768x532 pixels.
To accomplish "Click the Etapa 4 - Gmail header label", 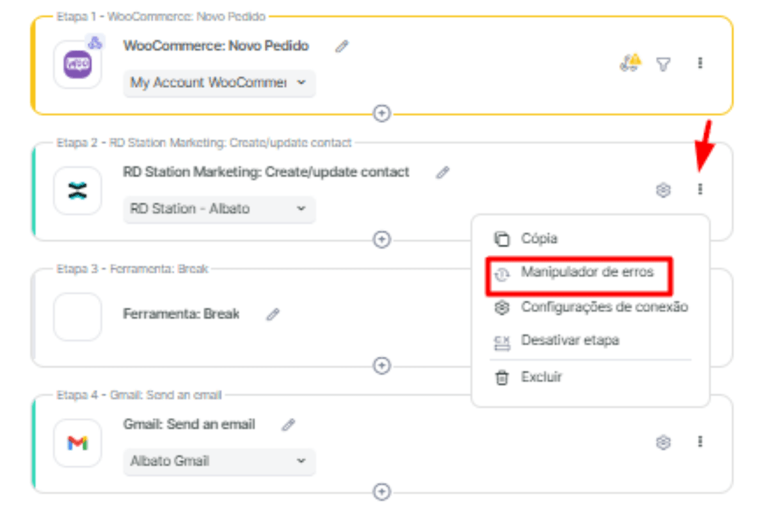I will (x=139, y=395).
